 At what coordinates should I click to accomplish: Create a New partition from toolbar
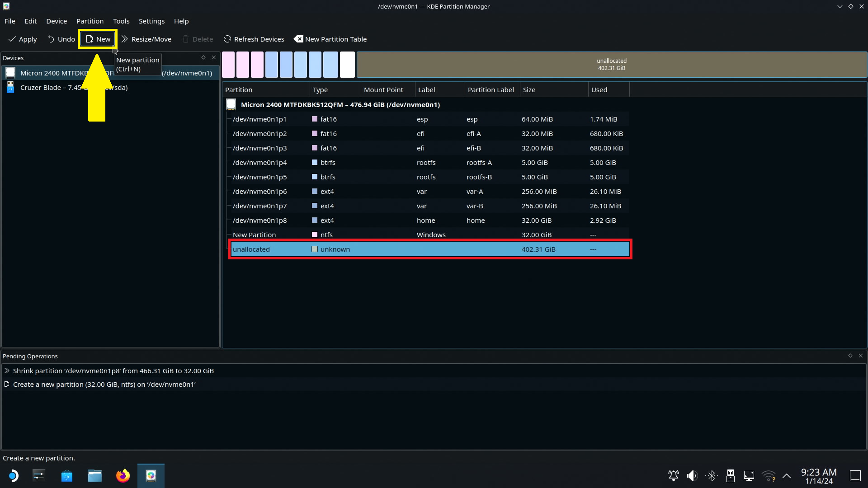coord(98,39)
